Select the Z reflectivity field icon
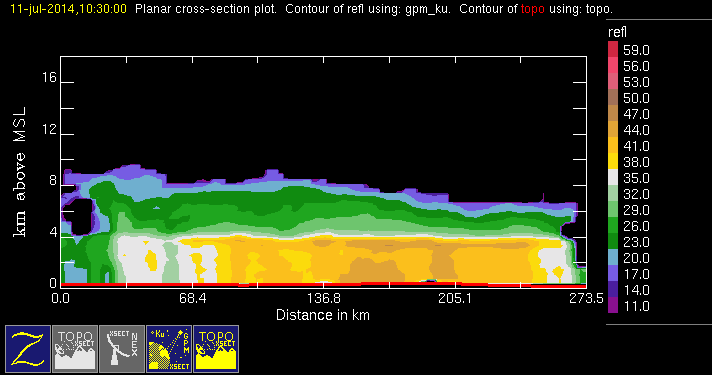 28,349
